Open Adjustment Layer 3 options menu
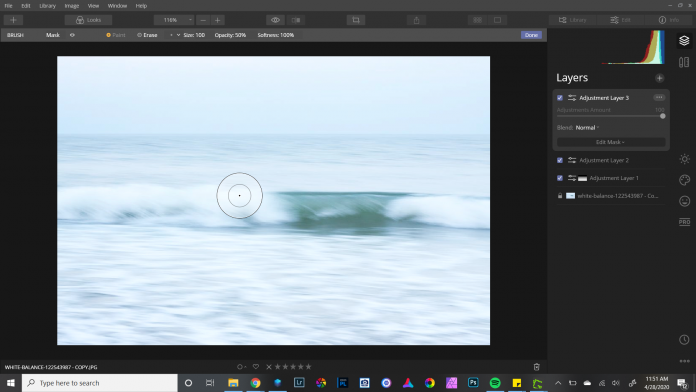 tap(659, 97)
